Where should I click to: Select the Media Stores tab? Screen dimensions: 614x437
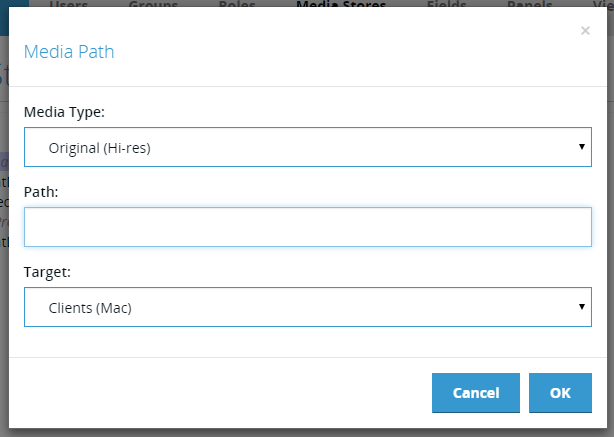coord(341,4)
